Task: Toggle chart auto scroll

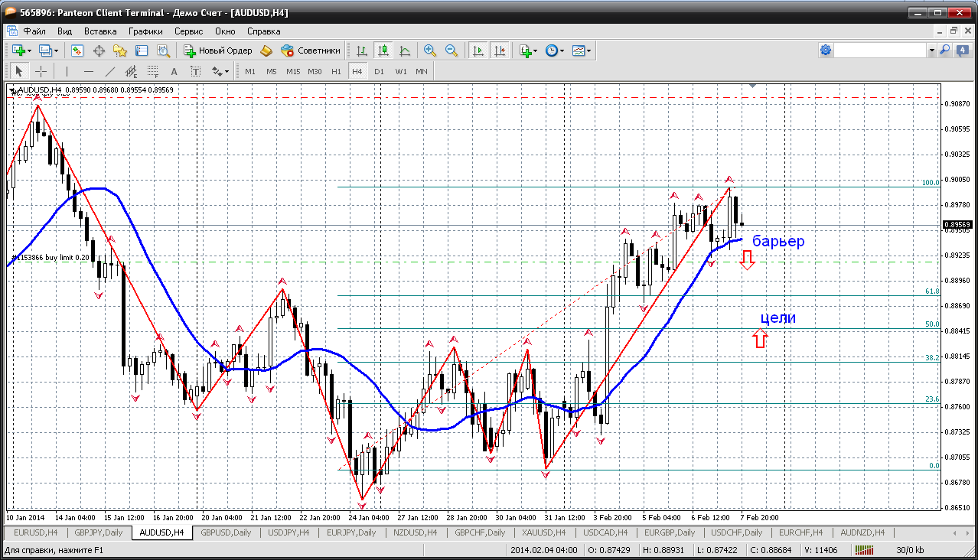Action: [x=478, y=50]
